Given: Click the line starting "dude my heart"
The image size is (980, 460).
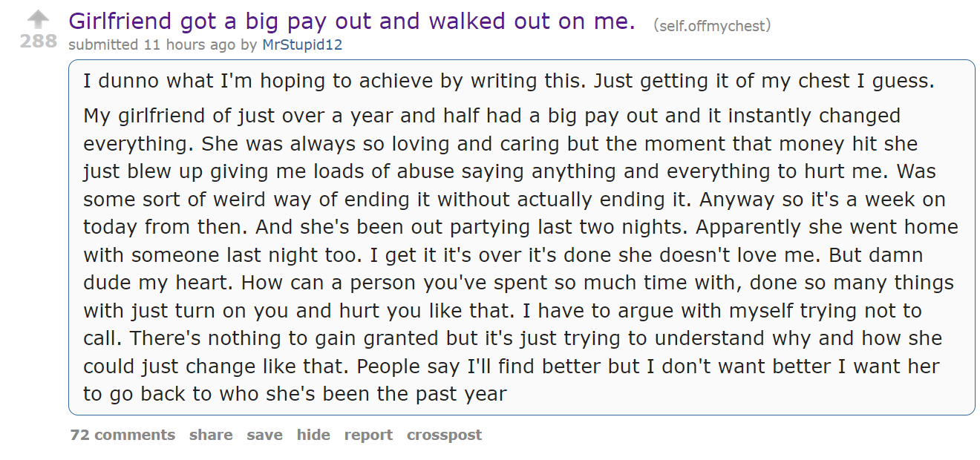Looking at the screenshot, I should [x=518, y=283].
